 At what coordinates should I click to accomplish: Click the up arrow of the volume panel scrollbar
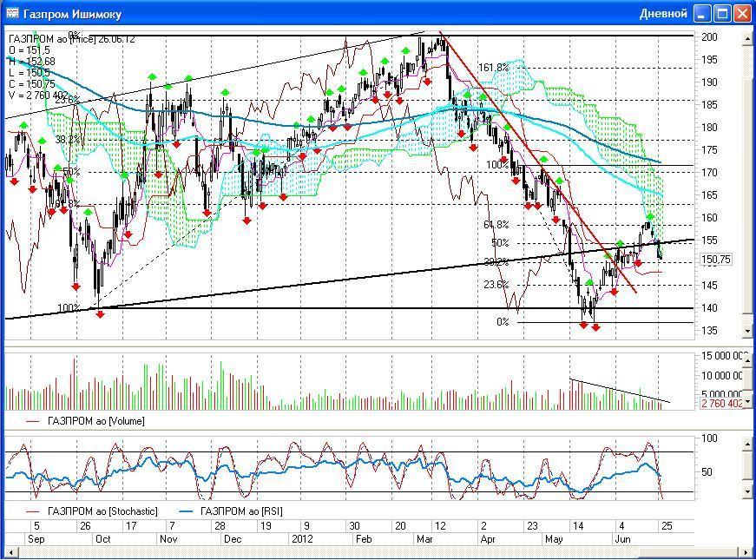pyautogui.click(x=748, y=359)
